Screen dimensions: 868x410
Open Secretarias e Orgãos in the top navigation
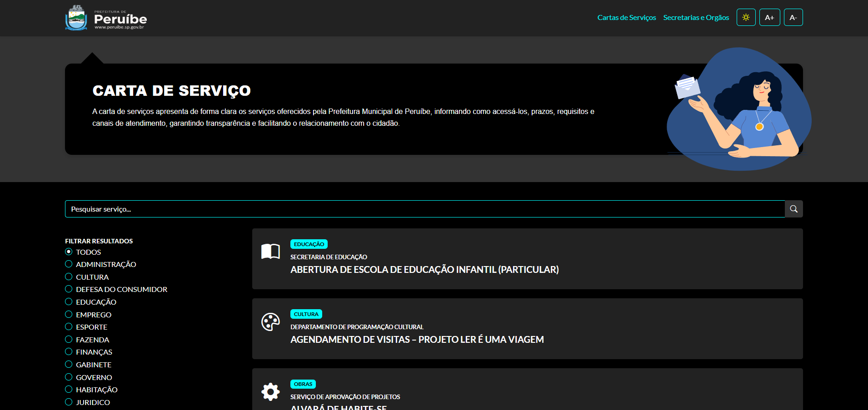pyautogui.click(x=696, y=17)
